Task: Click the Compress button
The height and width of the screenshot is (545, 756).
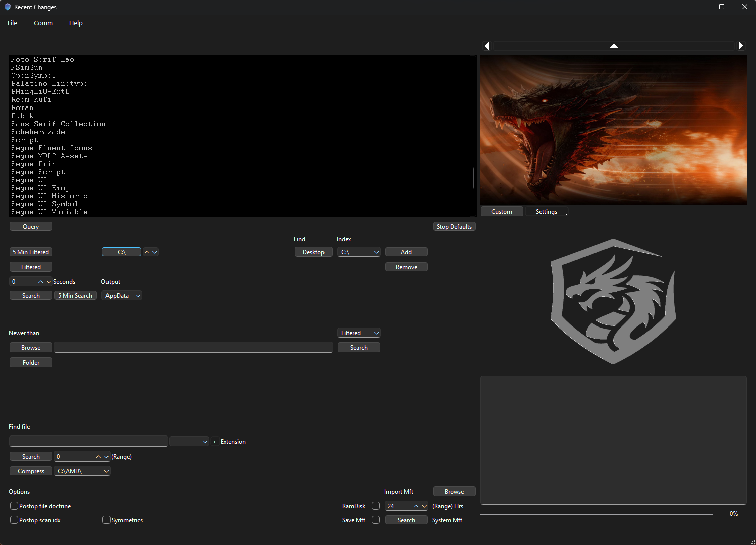Action: (31, 471)
